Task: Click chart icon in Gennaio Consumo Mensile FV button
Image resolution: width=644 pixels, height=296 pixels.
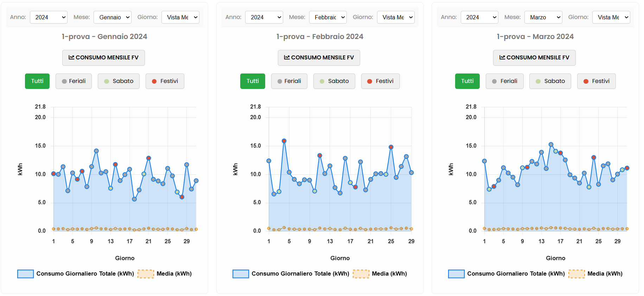Action: point(71,57)
